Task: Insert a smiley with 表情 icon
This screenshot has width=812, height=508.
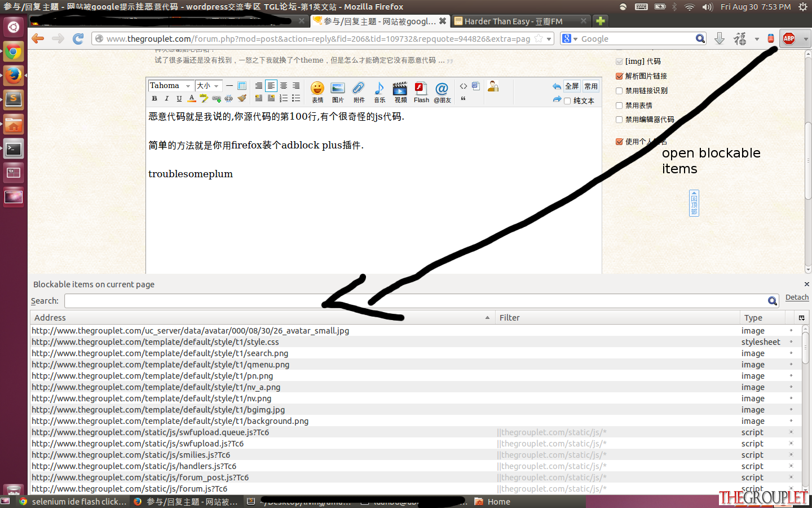Action: click(317, 91)
